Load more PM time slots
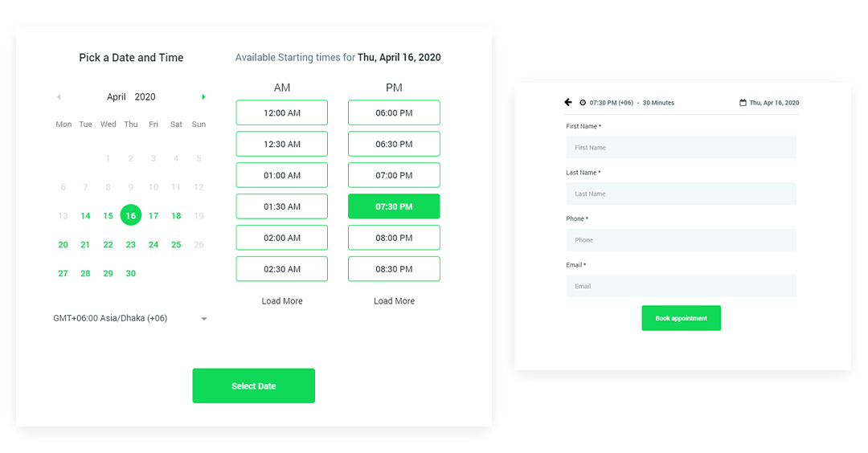Viewport: 868px width, 453px height. click(394, 301)
